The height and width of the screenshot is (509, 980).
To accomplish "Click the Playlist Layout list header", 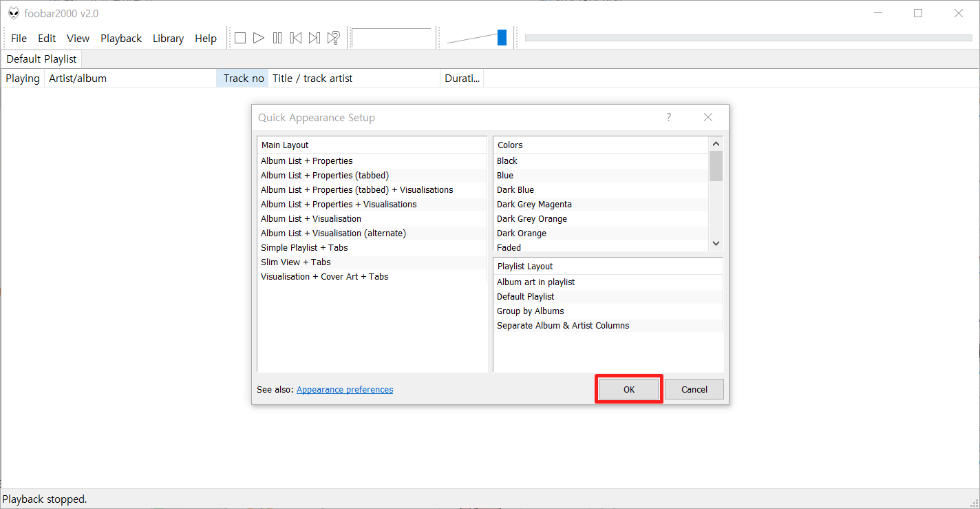I will tap(608, 267).
